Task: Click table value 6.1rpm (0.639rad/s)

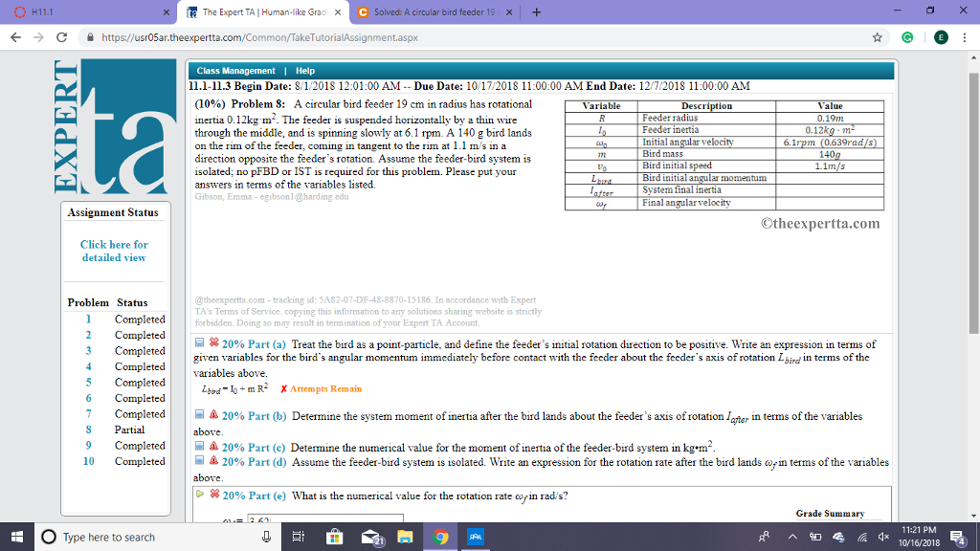Action: click(830, 143)
